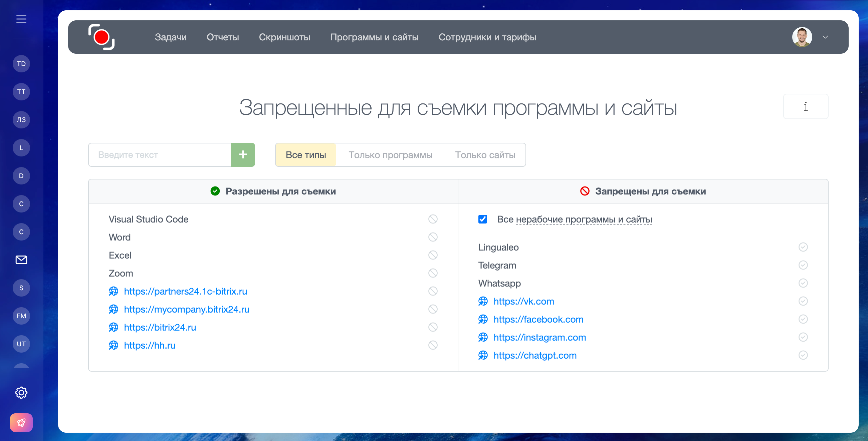Open the mail envelope icon in sidebar
The image size is (868, 441).
(x=21, y=260)
